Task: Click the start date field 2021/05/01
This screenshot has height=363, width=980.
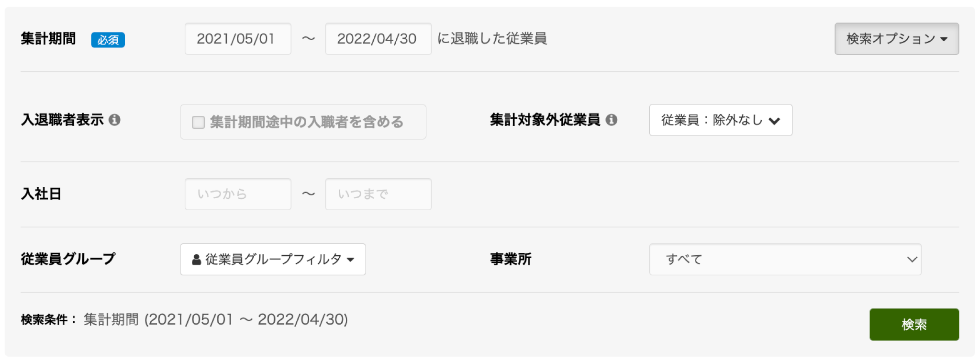Action: point(238,39)
